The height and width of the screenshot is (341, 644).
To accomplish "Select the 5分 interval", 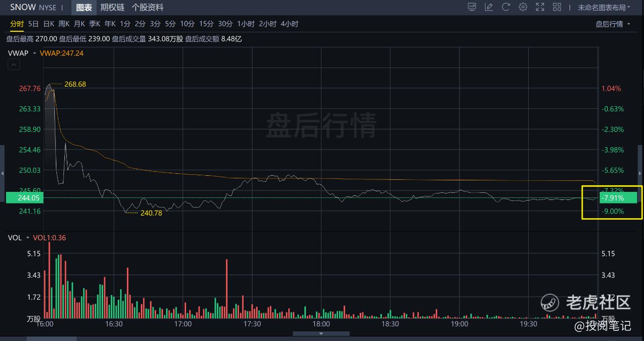I will 171,24.
